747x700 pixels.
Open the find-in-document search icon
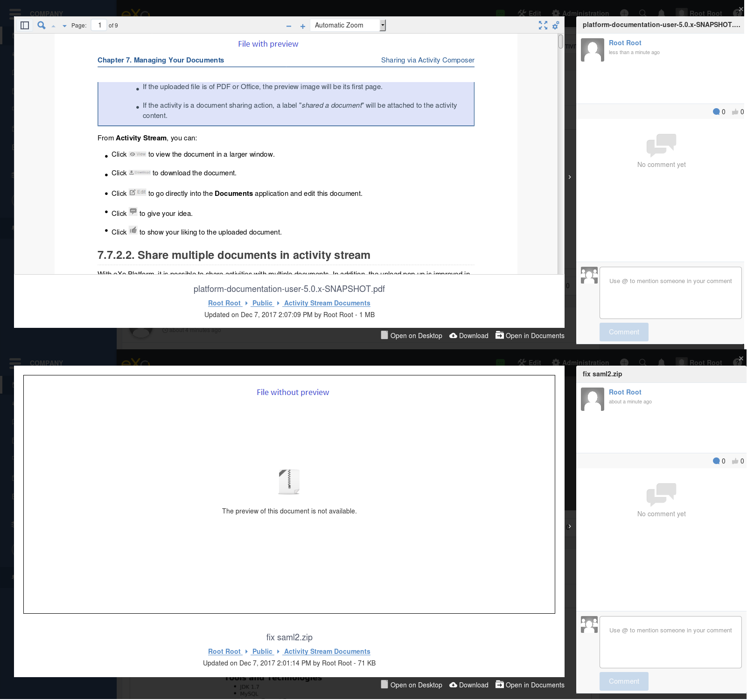click(42, 26)
